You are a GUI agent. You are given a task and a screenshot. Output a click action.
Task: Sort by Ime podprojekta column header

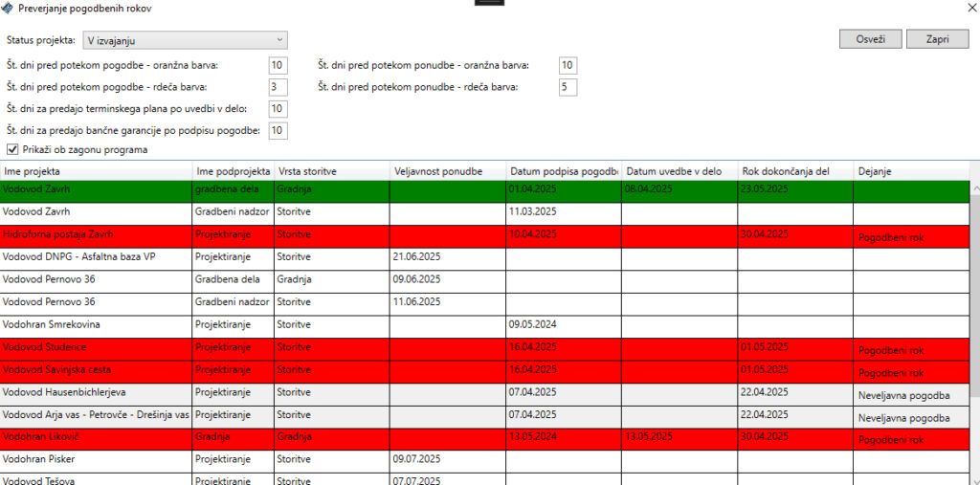pos(234,171)
